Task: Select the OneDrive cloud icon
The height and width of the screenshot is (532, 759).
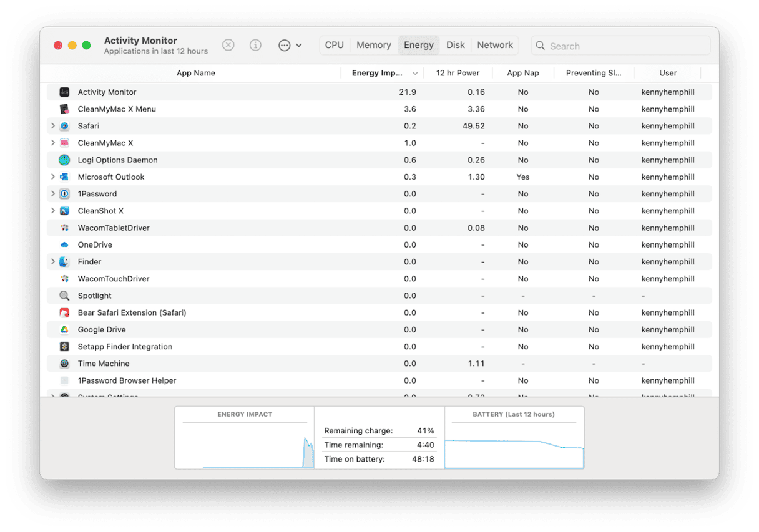Action: (64, 245)
